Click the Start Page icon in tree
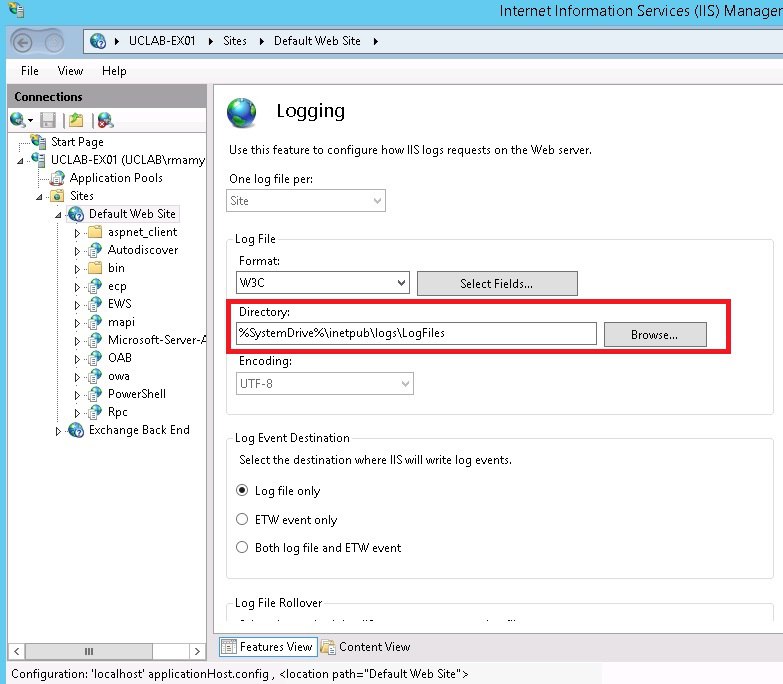783x684 pixels. pos(38,142)
